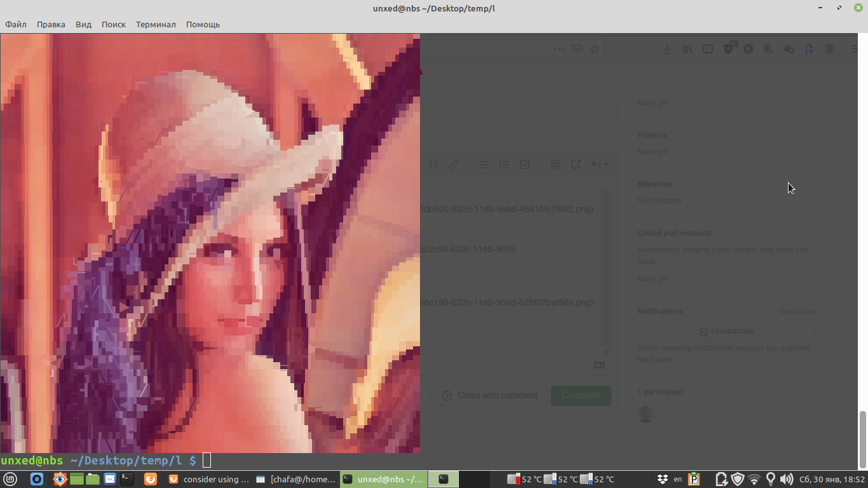Open the Терминал menu

(156, 24)
